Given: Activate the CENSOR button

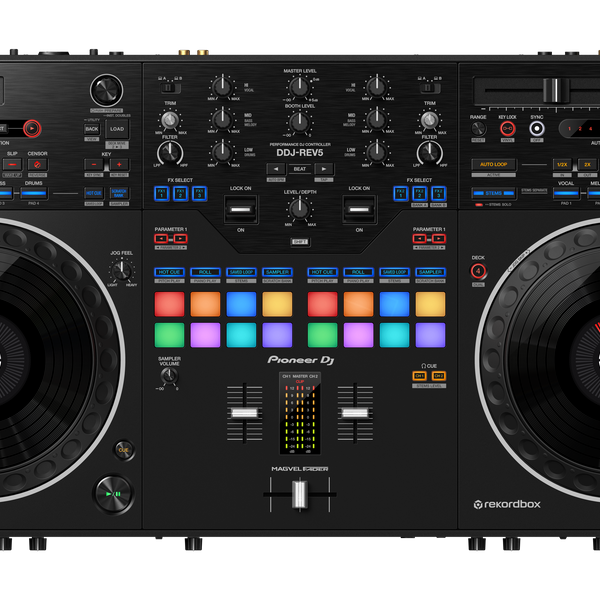Looking at the screenshot, I should click(38, 165).
